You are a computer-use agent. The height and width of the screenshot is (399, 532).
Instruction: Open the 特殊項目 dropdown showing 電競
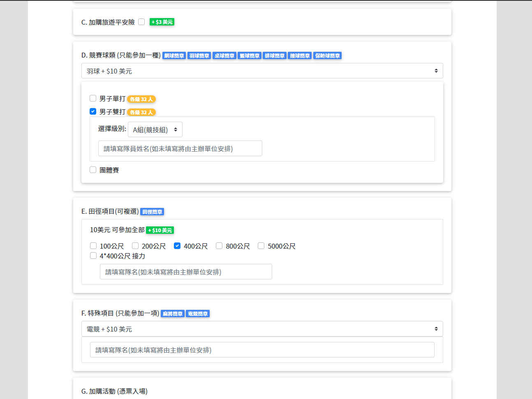click(x=263, y=329)
